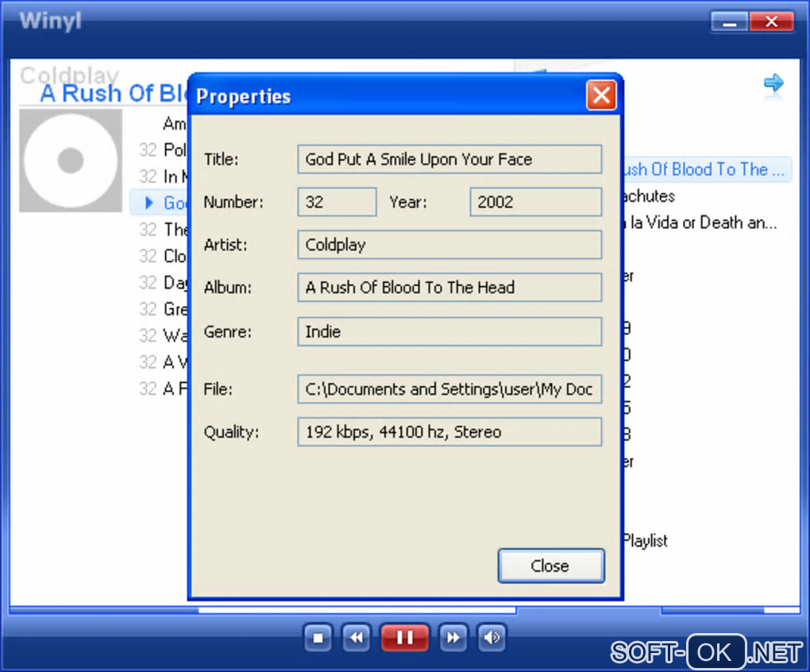This screenshot has height=672, width=810.
Task: Skip back with the rewind button
Action: pos(357,638)
